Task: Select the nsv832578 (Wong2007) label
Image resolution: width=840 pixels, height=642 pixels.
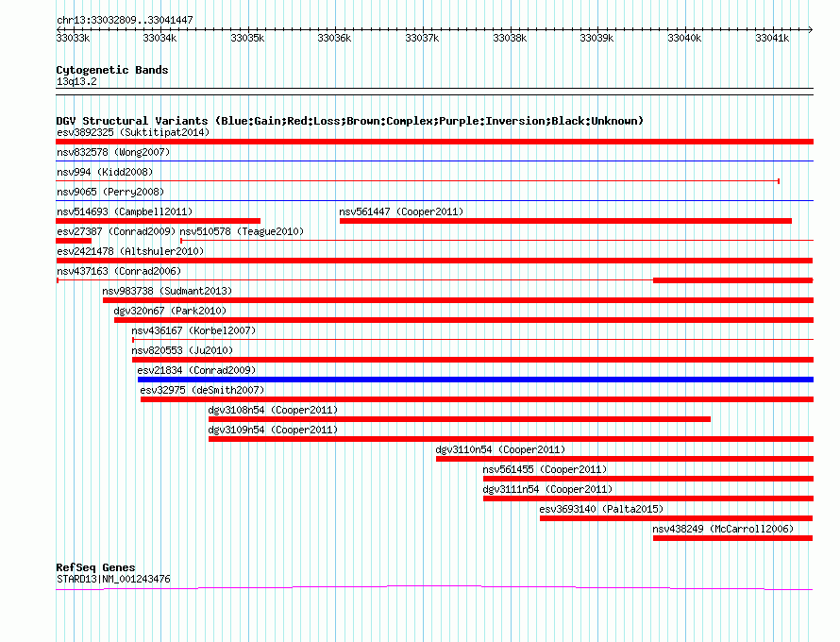Action: (113, 152)
